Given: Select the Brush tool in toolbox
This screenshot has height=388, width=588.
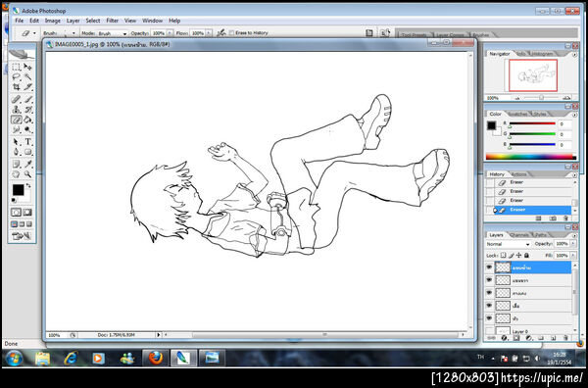Looking at the screenshot, I should pos(27,99).
